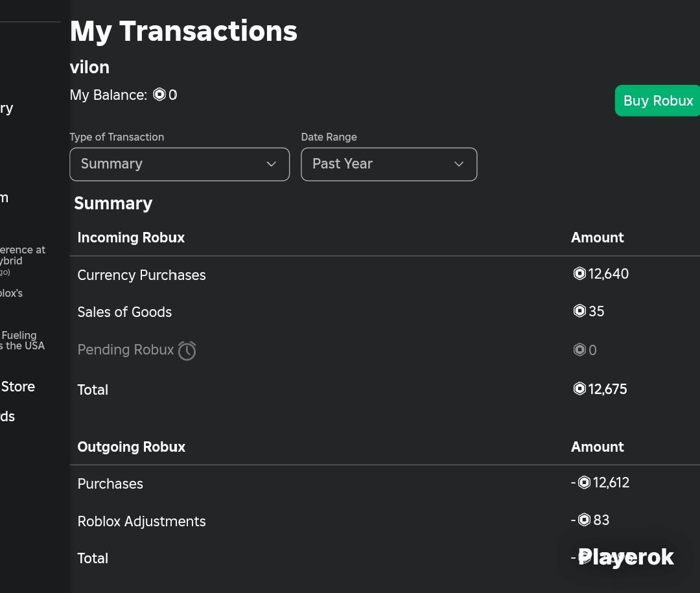Click the Buy Robux button
The height and width of the screenshot is (593, 700).
coord(658,100)
